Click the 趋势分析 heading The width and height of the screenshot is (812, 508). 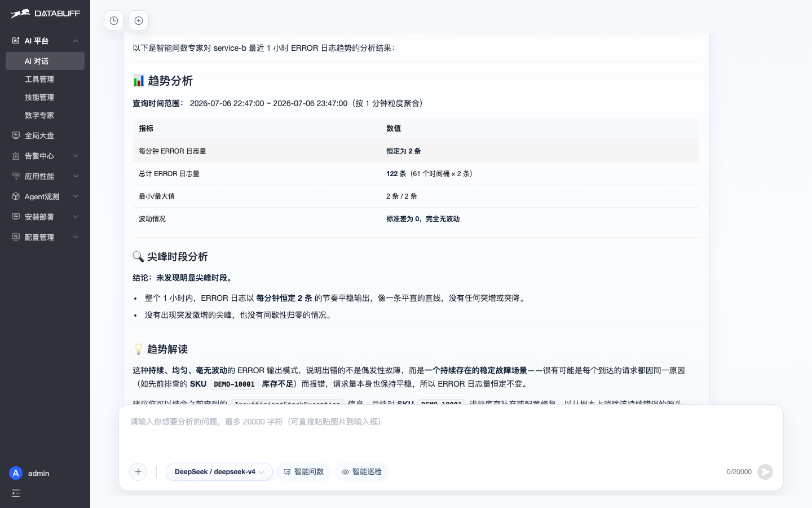point(170,81)
